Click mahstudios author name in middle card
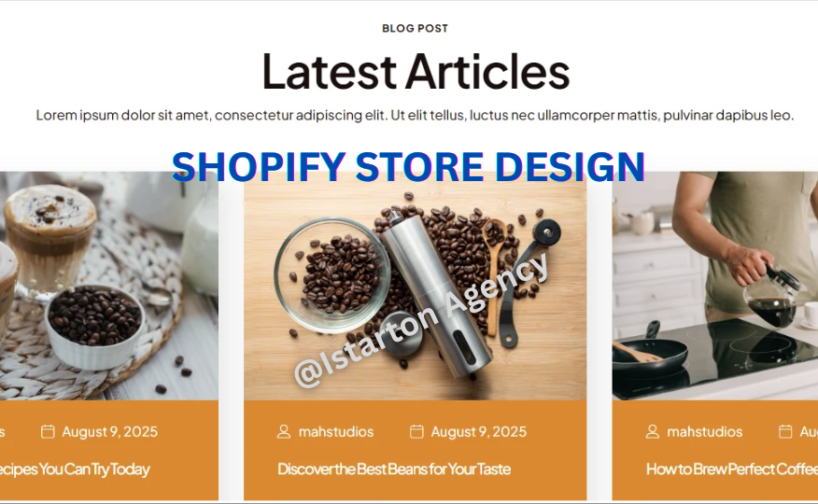 tap(336, 431)
